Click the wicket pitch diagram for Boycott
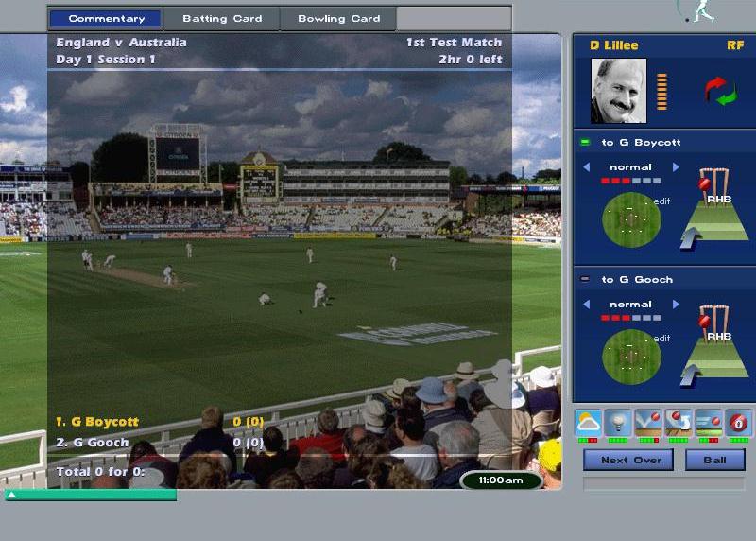This screenshot has height=541, width=756. 715,208
